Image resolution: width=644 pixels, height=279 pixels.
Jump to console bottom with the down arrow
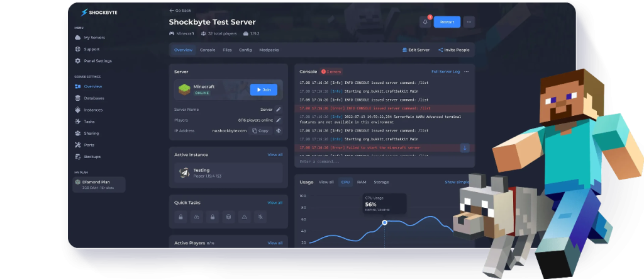coord(465,148)
